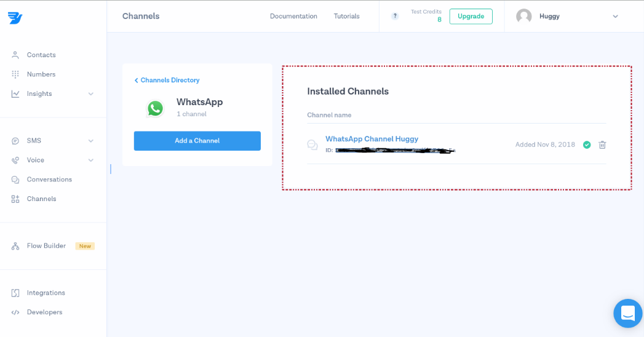Click the Flow Builder icon

point(15,246)
